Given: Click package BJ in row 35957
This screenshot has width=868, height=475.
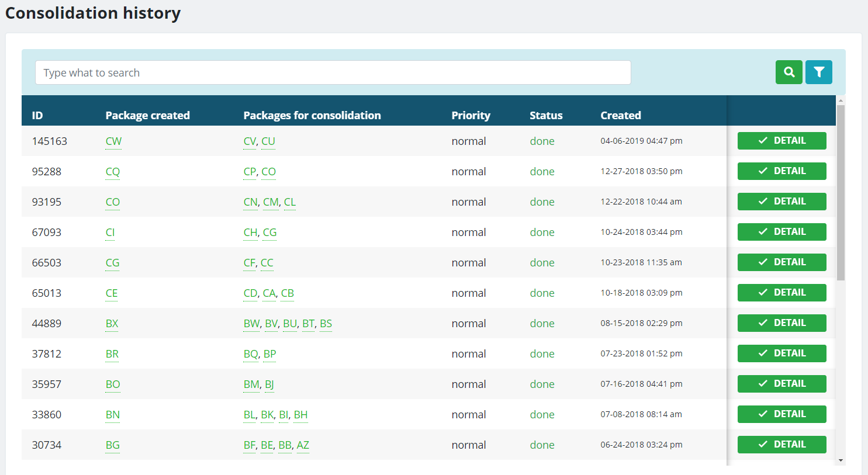Looking at the screenshot, I should [269, 384].
